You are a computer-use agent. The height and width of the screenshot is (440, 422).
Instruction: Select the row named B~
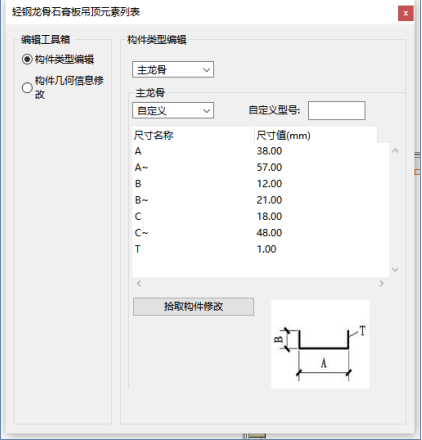tap(260, 200)
